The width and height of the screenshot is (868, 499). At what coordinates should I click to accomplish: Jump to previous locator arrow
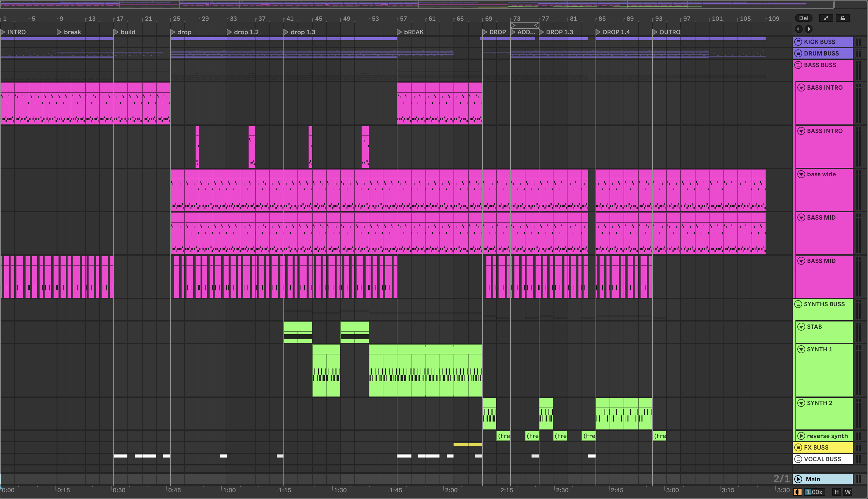799,29
